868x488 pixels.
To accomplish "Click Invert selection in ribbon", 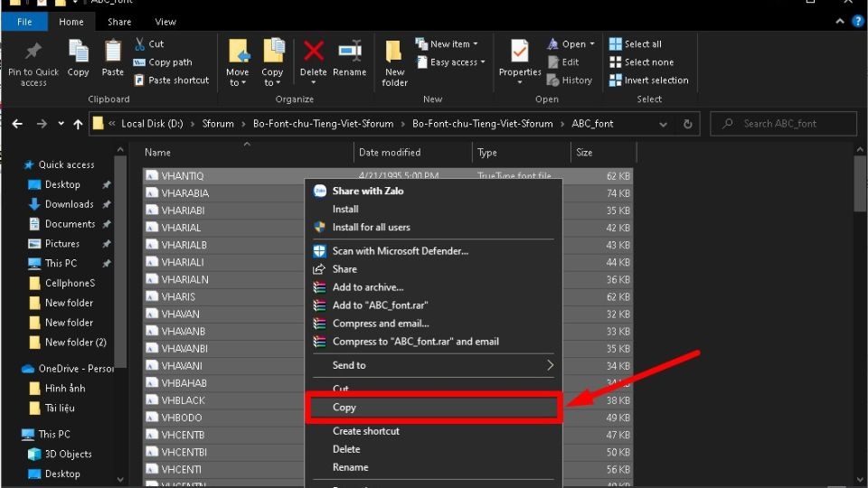I will 649,80.
